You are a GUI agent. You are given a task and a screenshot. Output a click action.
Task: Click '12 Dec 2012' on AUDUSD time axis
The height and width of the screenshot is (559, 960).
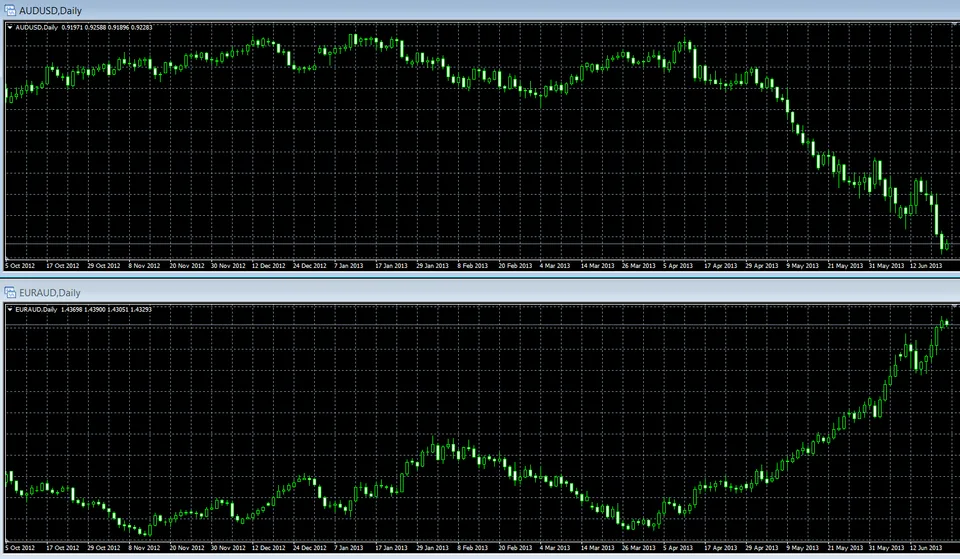click(269, 266)
